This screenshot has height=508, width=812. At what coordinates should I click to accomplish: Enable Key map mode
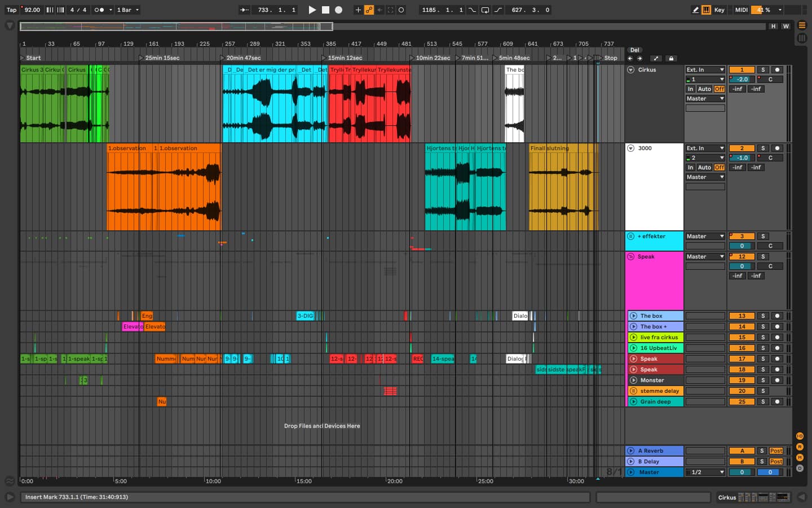pyautogui.click(x=719, y=10)
